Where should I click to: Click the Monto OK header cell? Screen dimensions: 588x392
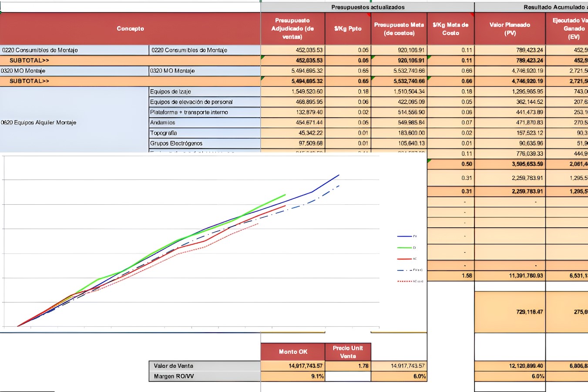click(292, 352)
